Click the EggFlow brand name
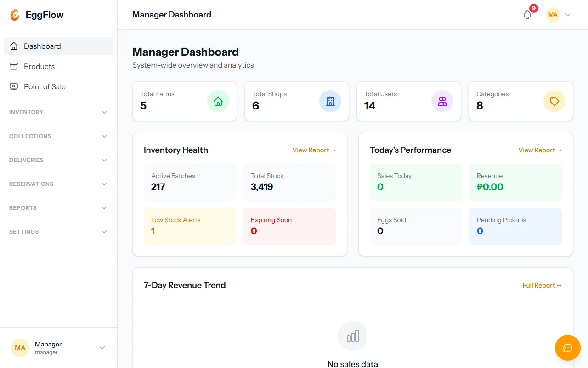Screen dimensions: 588x368 click(x=45, y=15)
